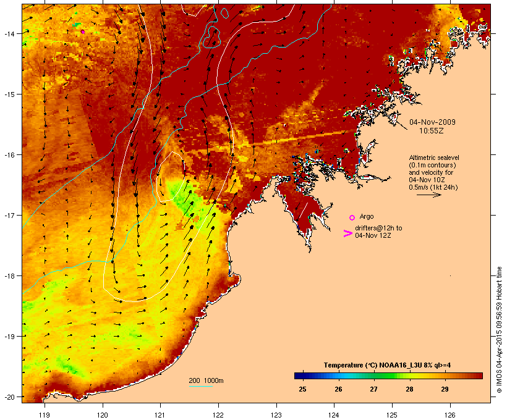The image size is (507, 420).
Task: Click the magenta Argo float dot near -14 latitude
Action: tap(83, 31)
